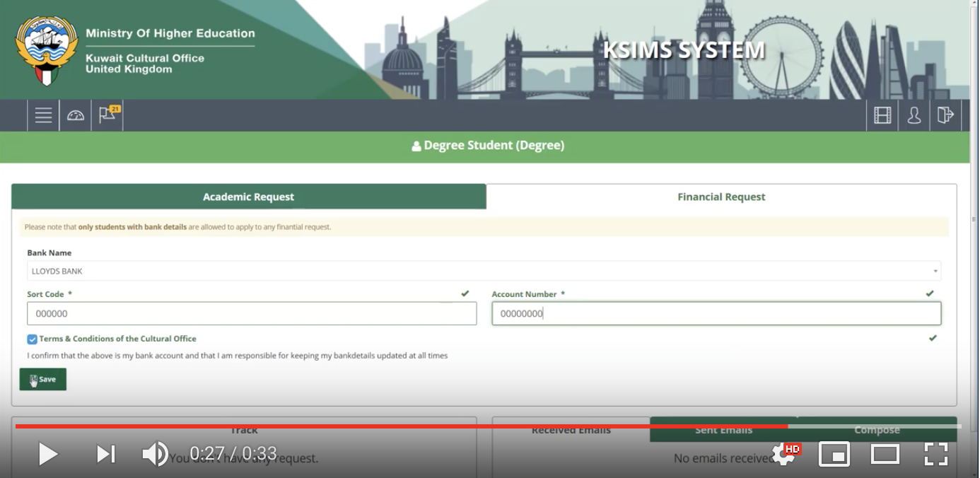980x478 pixels.
Task: Click the dashboard gauge icon
Action: 76,115
